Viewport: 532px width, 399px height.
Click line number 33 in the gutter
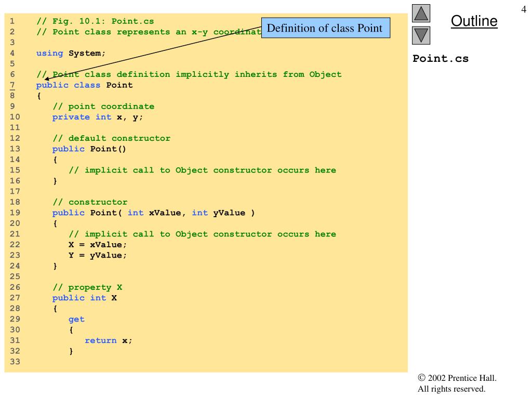[x=15, y=362]
